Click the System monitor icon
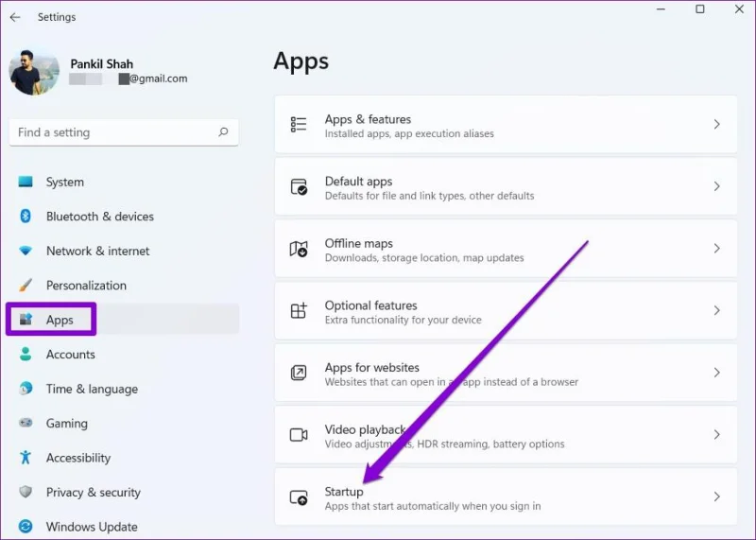The width and height of the screenshot is (756, 540). (x=26, y=182)
